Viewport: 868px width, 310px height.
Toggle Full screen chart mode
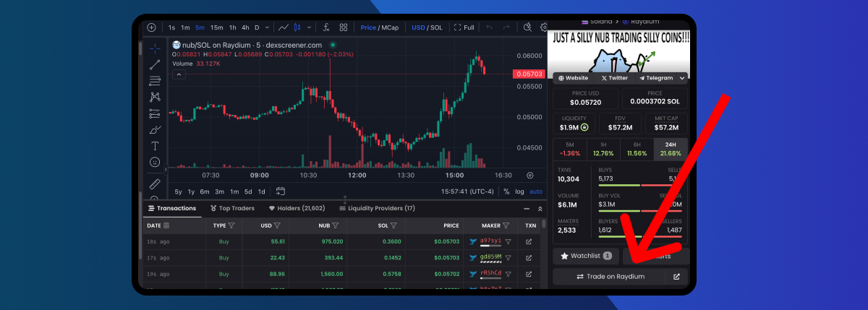[x=464, y=27]
